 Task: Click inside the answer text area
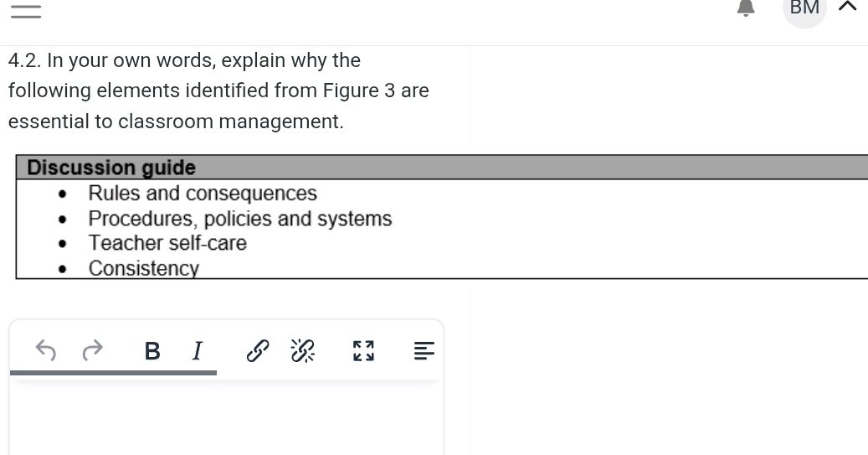(x=226, y=419)
